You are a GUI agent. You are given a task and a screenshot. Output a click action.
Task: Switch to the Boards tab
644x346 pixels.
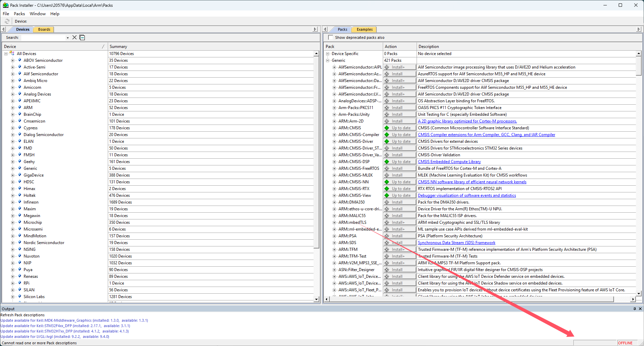44,29
